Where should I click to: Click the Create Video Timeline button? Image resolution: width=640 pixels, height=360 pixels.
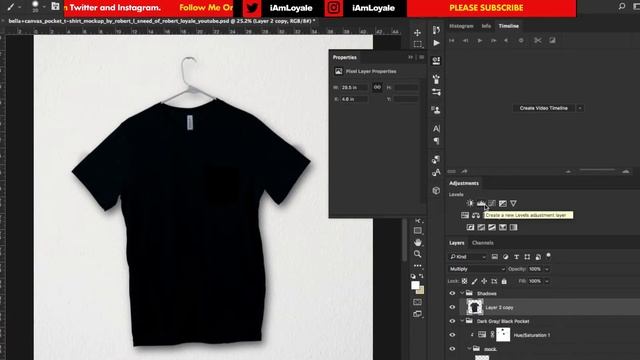pos(544,108)
